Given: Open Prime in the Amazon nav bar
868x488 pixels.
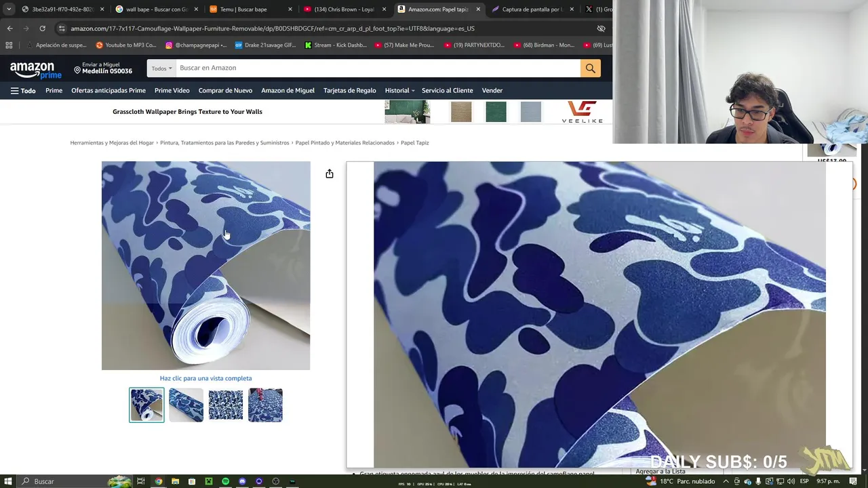Looking at the screenshot, I should [x=54, y=90].
